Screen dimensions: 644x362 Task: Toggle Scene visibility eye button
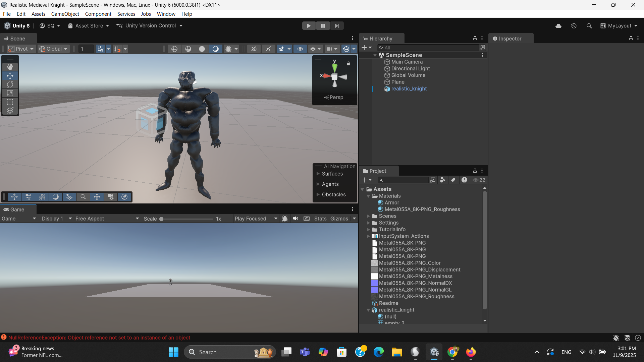(x=300, y=49)
